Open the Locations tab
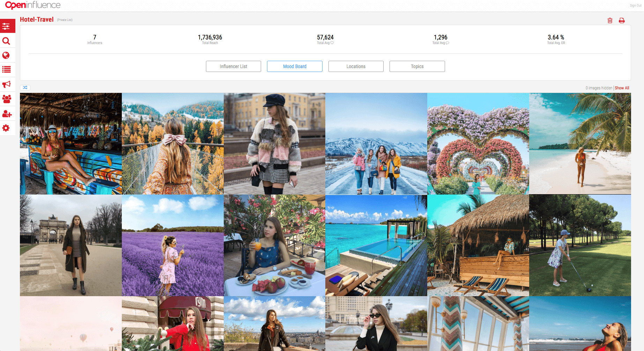This screenshot has width=644, height=351. [x=356, y=66]
